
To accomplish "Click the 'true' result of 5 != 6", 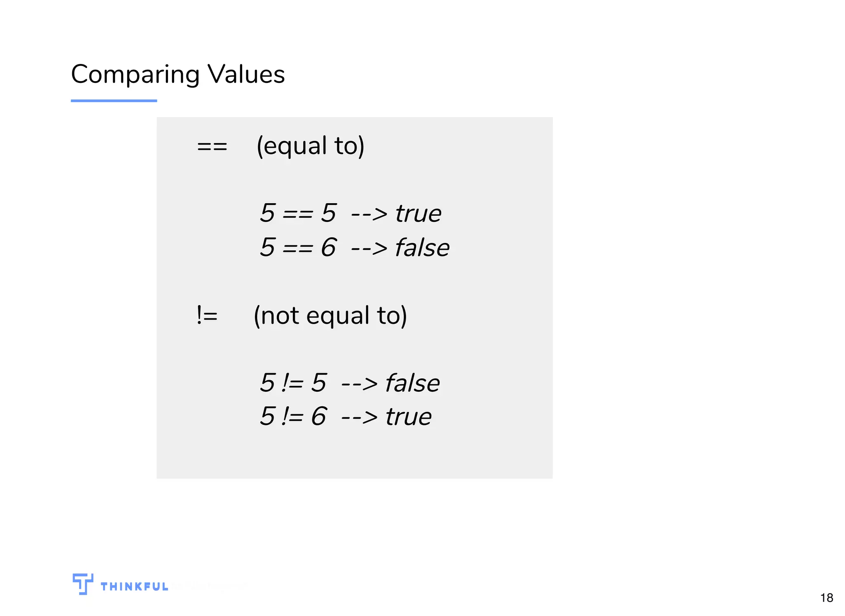I will [x=408, y=417].
